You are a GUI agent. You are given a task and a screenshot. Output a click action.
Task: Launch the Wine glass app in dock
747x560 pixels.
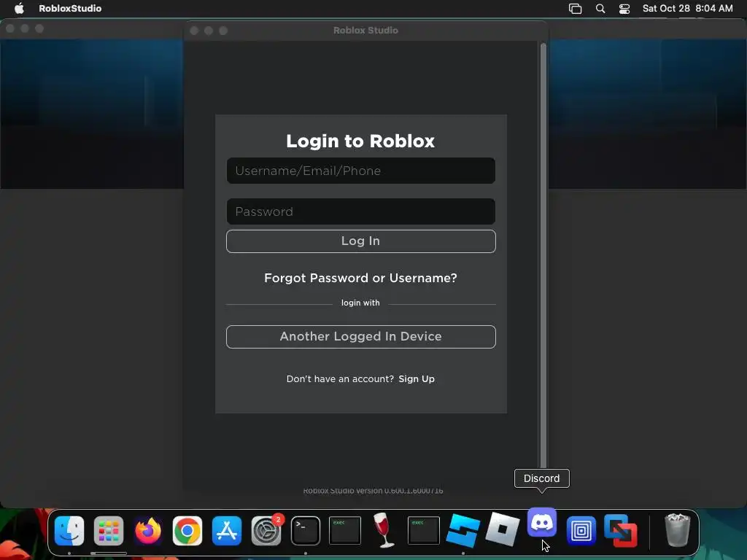pyautogui.click(x=384, y=531)
